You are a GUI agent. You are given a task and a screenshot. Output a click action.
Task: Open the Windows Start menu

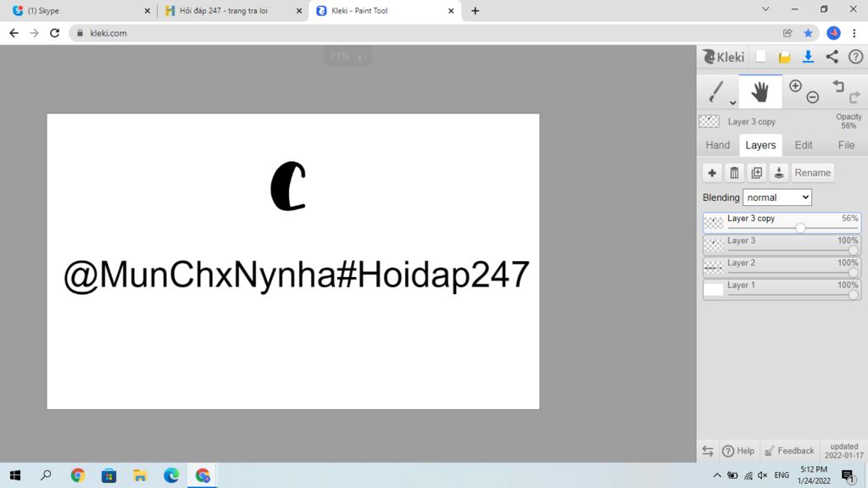click(x=15, y=475)
